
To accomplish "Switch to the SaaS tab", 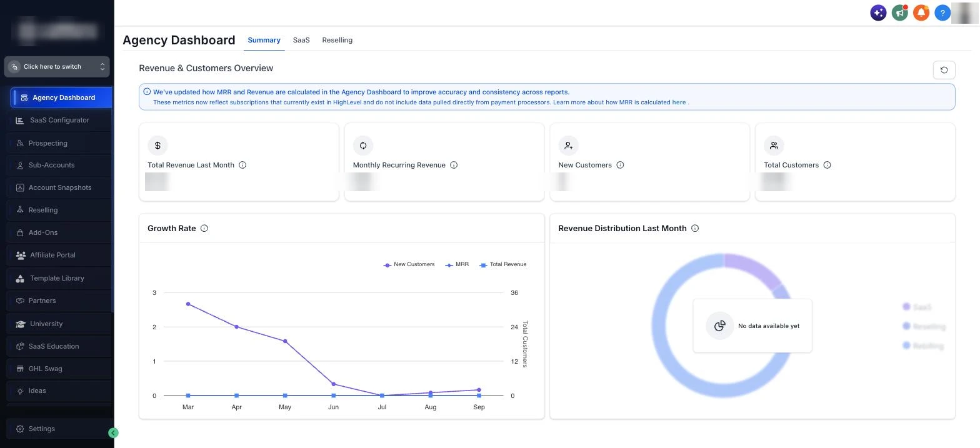I will [301, 40].
